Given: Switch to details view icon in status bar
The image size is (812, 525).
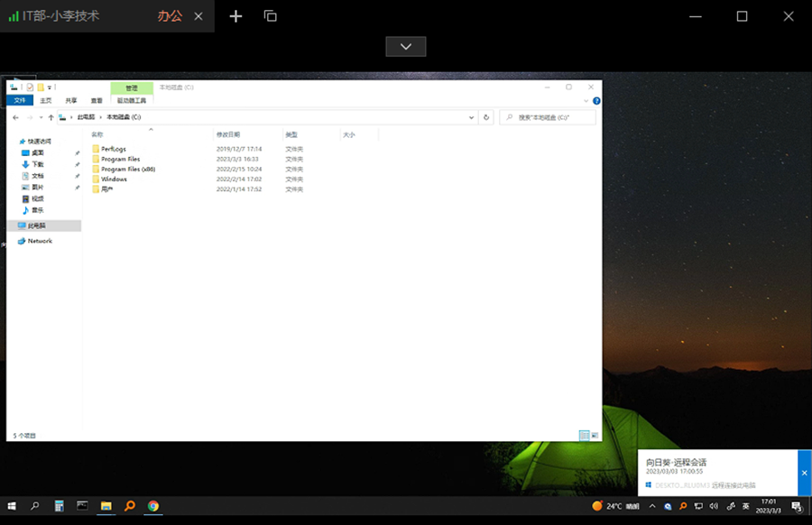Looking at the screenshot, I should pos(584,436).
